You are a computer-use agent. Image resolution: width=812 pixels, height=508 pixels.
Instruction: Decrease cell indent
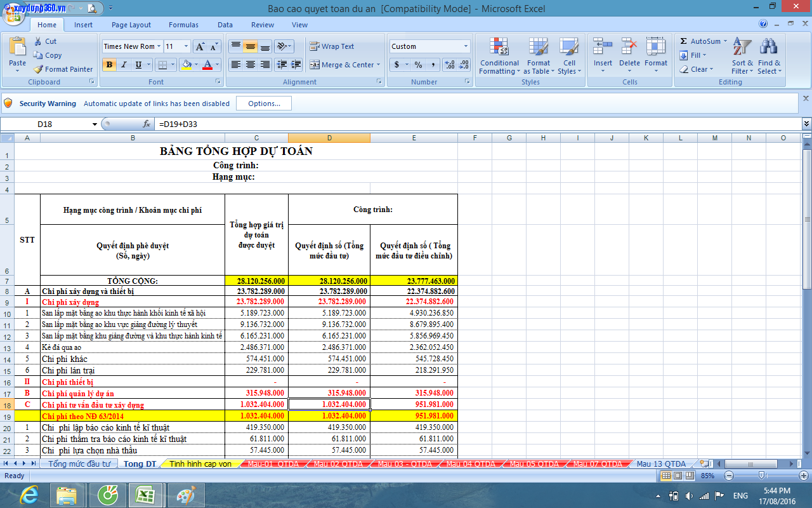282,65
